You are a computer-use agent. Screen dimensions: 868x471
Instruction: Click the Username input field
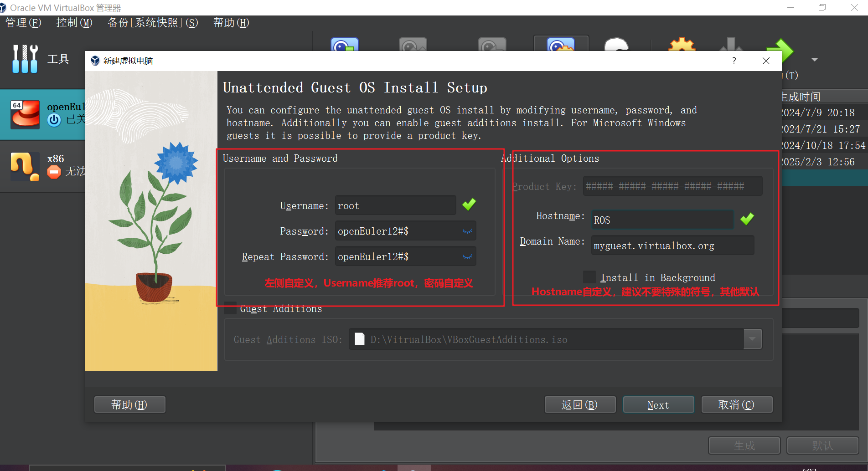pyautogui.click(x=395, y=205)
